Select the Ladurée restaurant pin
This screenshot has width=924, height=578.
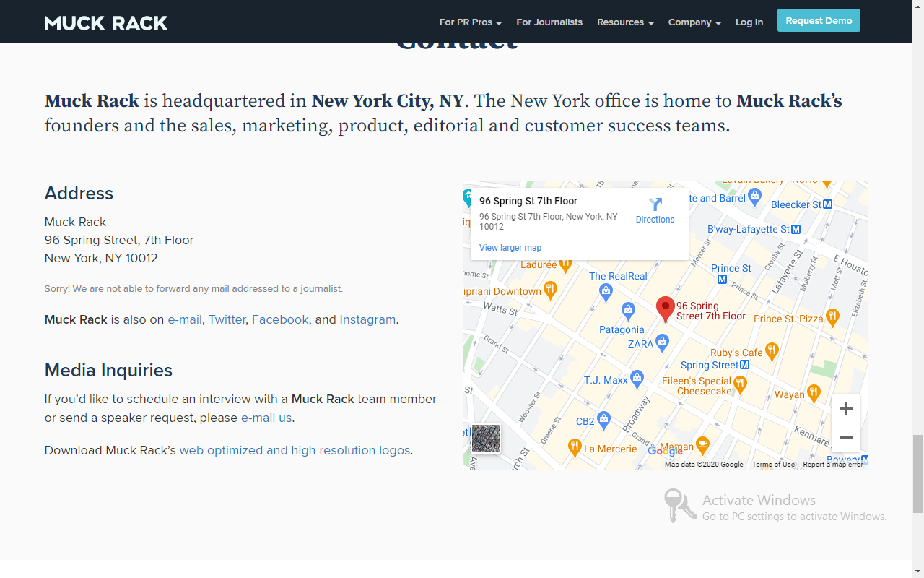566,264
